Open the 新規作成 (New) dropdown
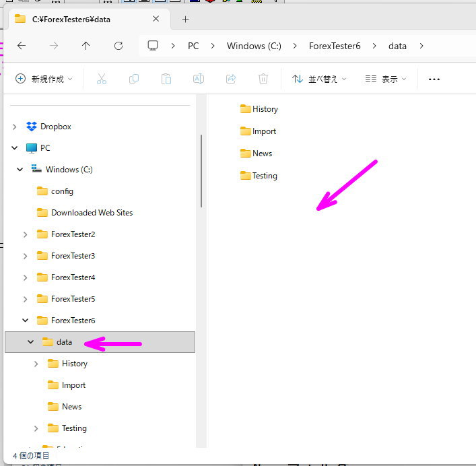Image resolution: width=476 pixels, height=466 pixels. click(x=44, y=79)
